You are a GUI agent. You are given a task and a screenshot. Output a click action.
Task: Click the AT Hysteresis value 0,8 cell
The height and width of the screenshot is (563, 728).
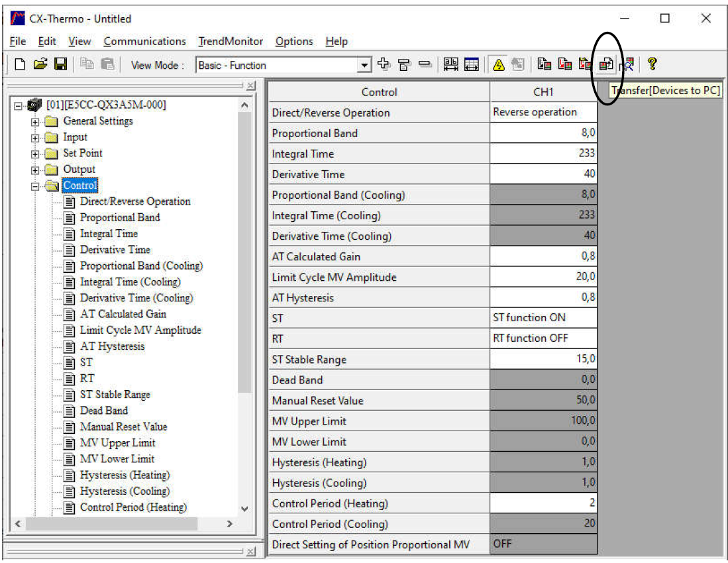point(543,297)
